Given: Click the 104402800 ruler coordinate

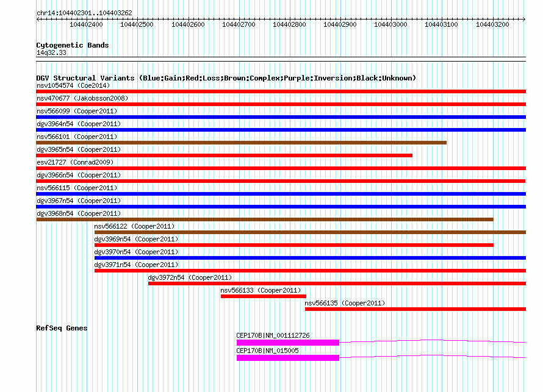Looking at the screenshot, I should [x=290, y=24].
